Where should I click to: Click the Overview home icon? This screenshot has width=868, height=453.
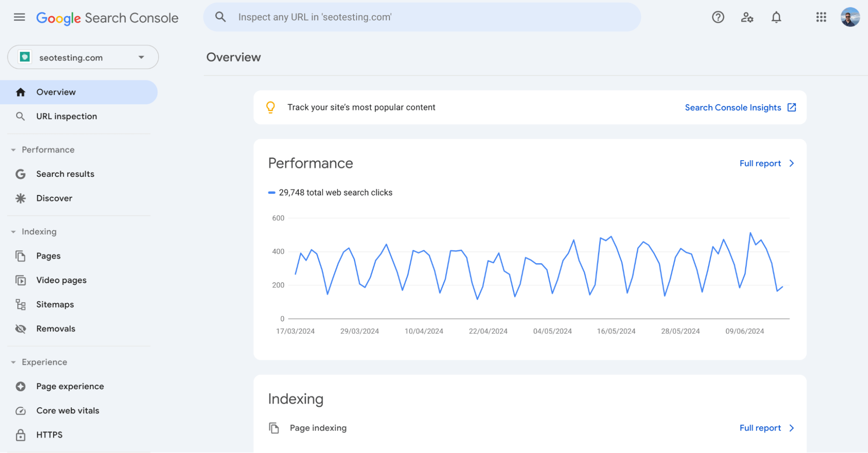(x=20, y=92)
